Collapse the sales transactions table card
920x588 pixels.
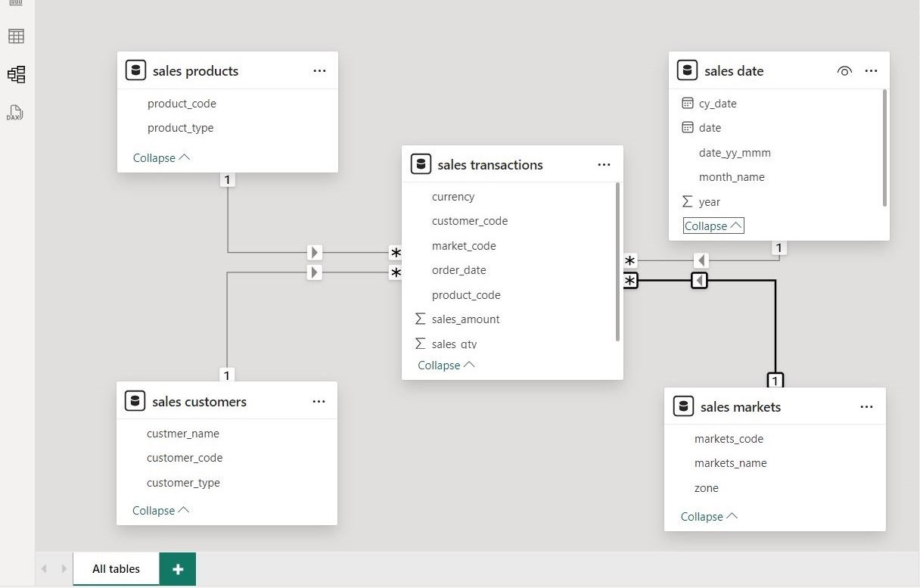(446, 366)
